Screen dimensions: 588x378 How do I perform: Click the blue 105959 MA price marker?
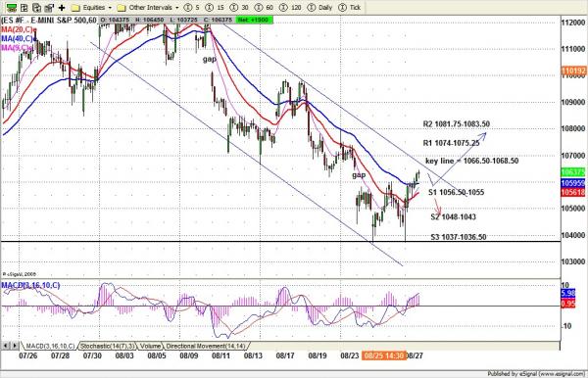pos(573,183)
